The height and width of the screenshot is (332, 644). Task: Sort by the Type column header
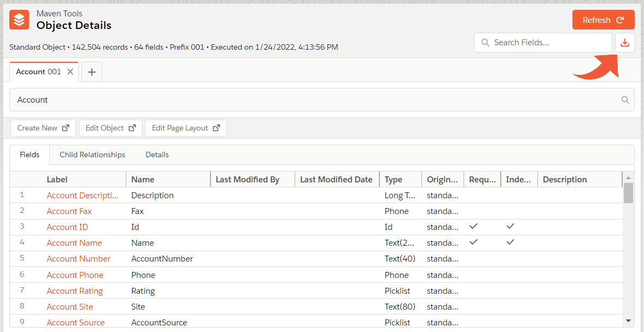point(401,179)
